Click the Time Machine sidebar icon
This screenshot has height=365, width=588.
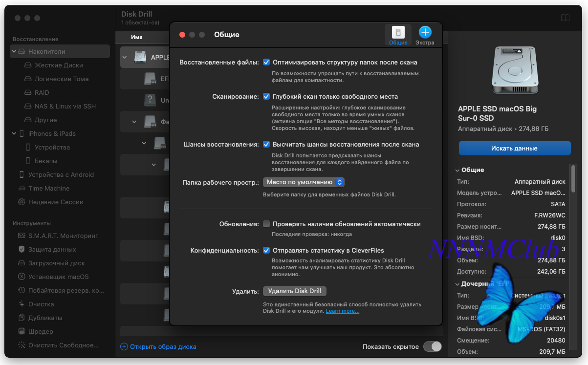(22, 188)
